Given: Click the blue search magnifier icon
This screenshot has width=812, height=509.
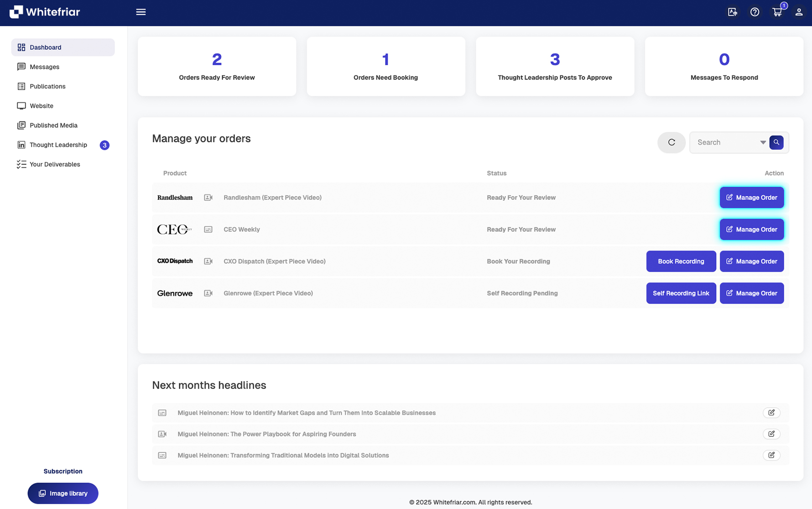Looking at the screenshot, I should click(776, 142).
